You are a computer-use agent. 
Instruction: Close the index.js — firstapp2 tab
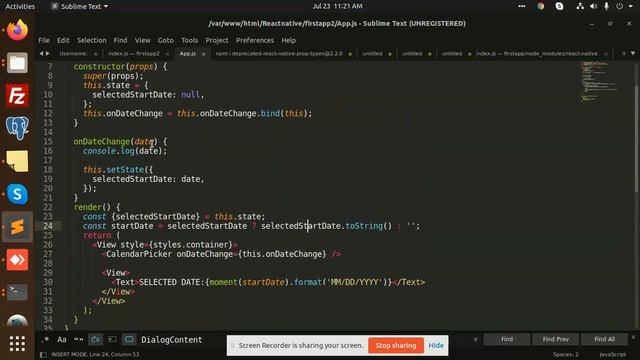[167, 54]
